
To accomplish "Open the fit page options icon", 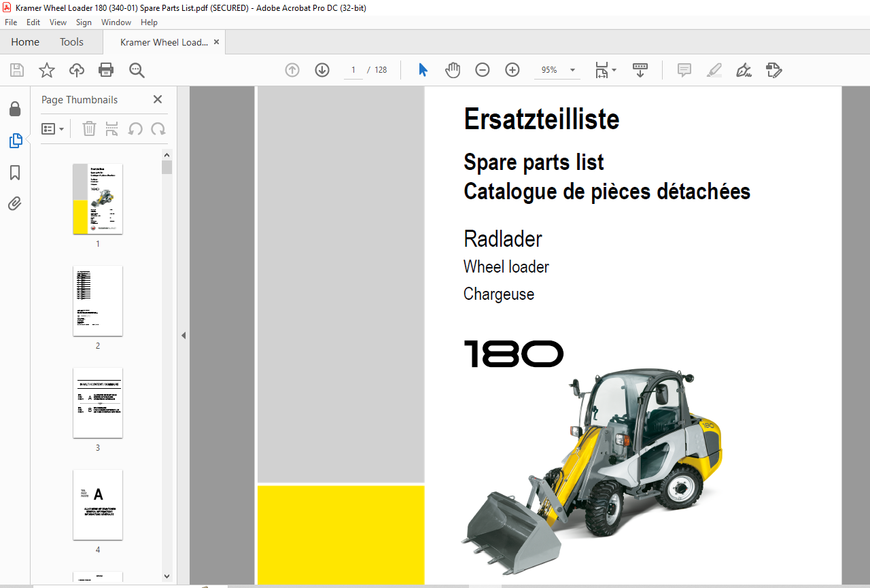I will pyautogui.click(x=605, y=70).
